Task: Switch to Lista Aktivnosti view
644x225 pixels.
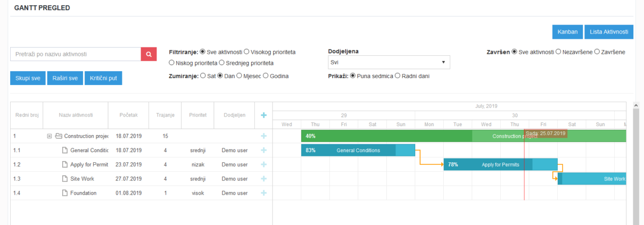Action: pos(609,32)
